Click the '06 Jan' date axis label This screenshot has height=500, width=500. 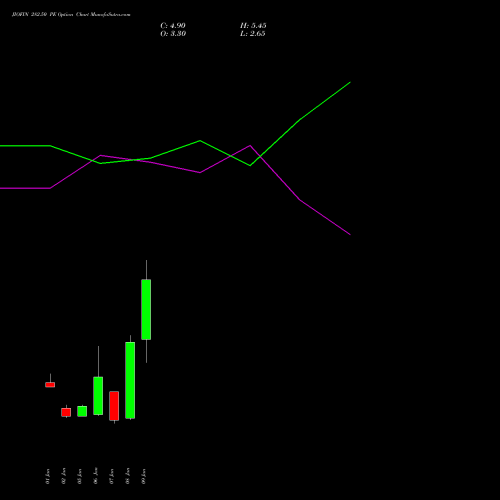coord(96,476)
